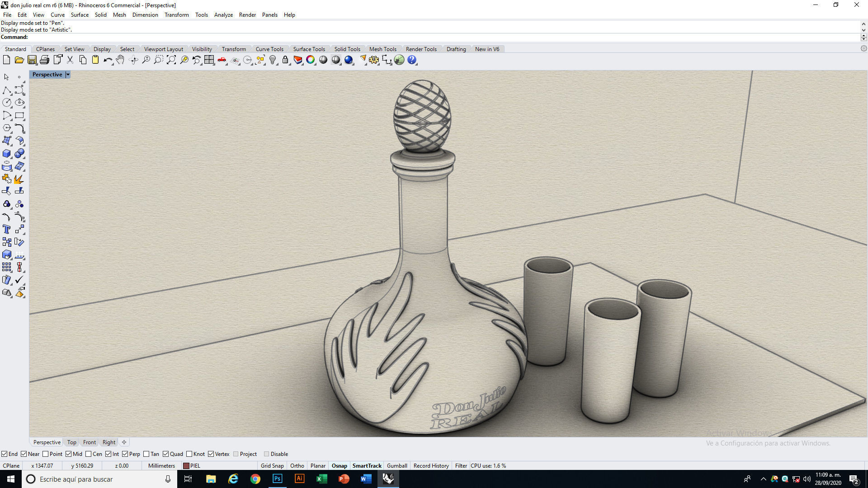The height and width of the screenshot is (488, 868).
Task: Toggle Grid Snap in status bar
Action: point(272,466)
